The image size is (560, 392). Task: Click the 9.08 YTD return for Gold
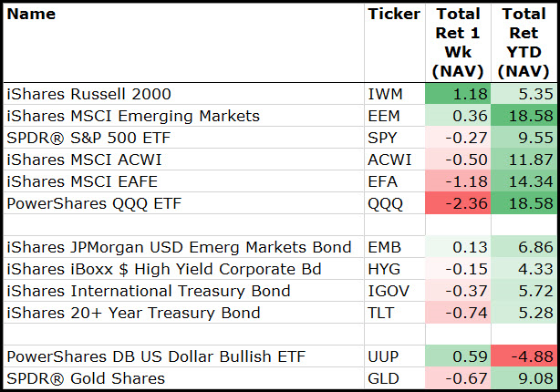point(524,378)
